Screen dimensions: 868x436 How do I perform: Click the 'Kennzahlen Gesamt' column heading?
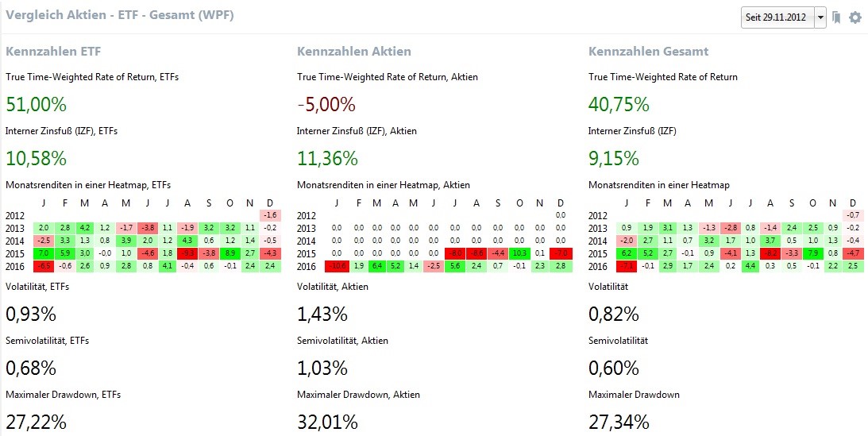pos(649,52)
